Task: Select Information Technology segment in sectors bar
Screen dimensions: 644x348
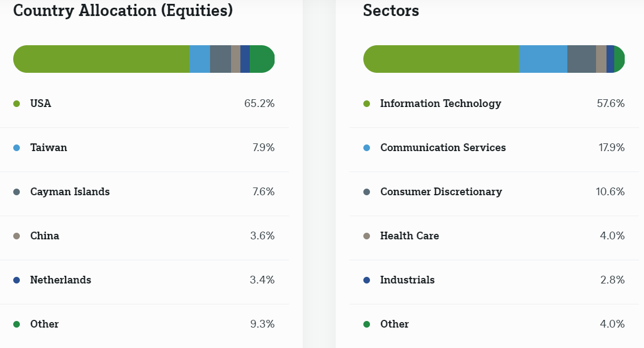Action: point(441,59)
